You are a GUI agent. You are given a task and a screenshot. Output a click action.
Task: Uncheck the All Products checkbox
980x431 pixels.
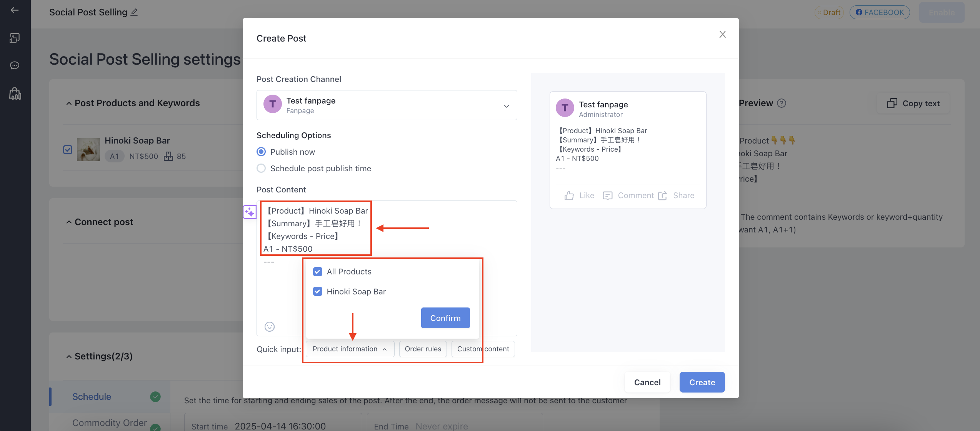(x=318, y=272)
